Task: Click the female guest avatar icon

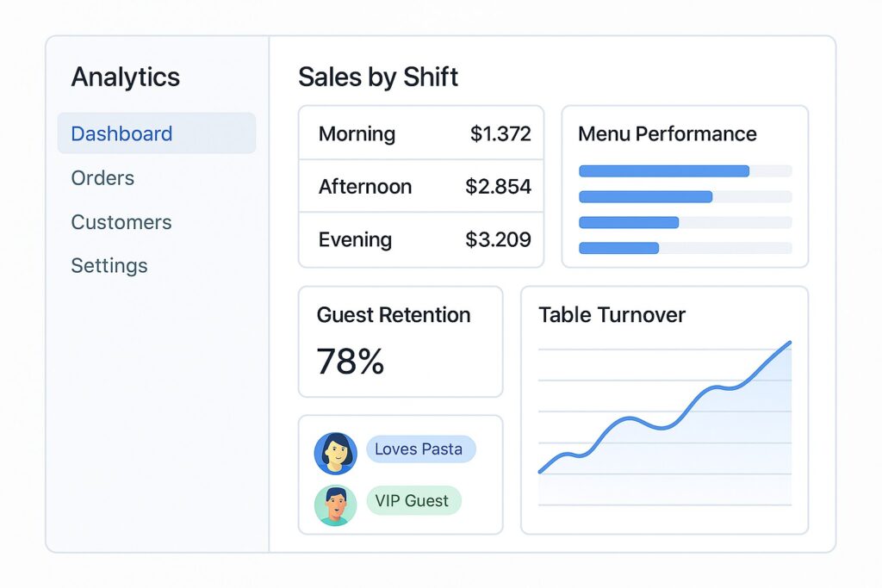Action: 335,453
